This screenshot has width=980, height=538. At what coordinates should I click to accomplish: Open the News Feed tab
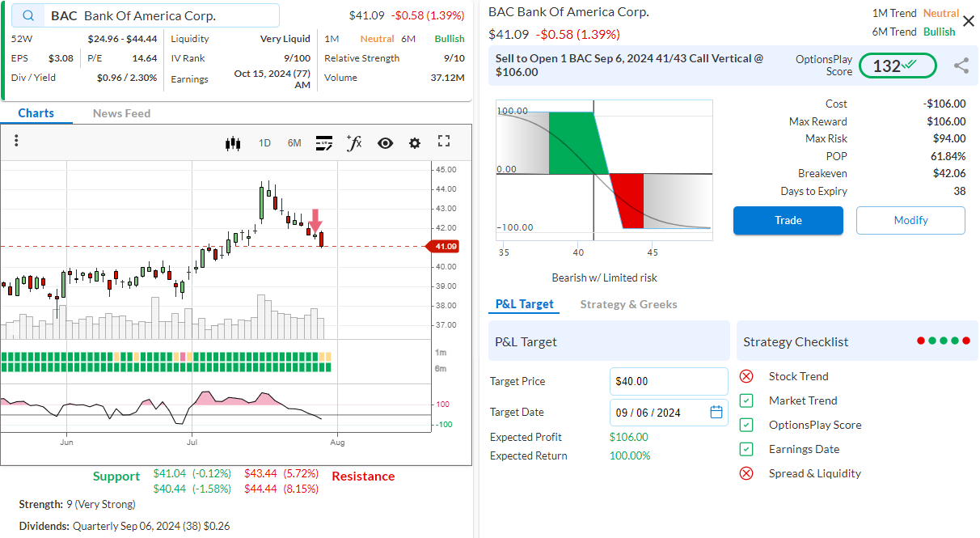(121, 113)
